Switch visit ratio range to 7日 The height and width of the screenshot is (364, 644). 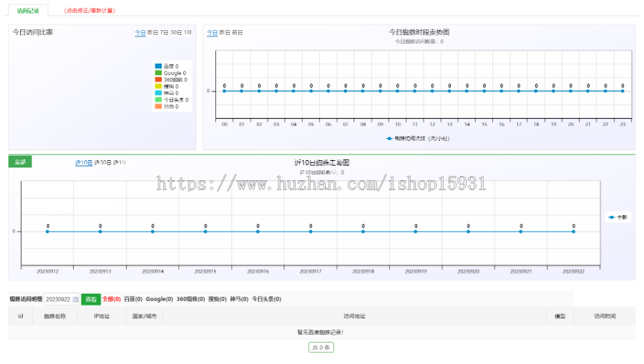(x=164, y=32)
